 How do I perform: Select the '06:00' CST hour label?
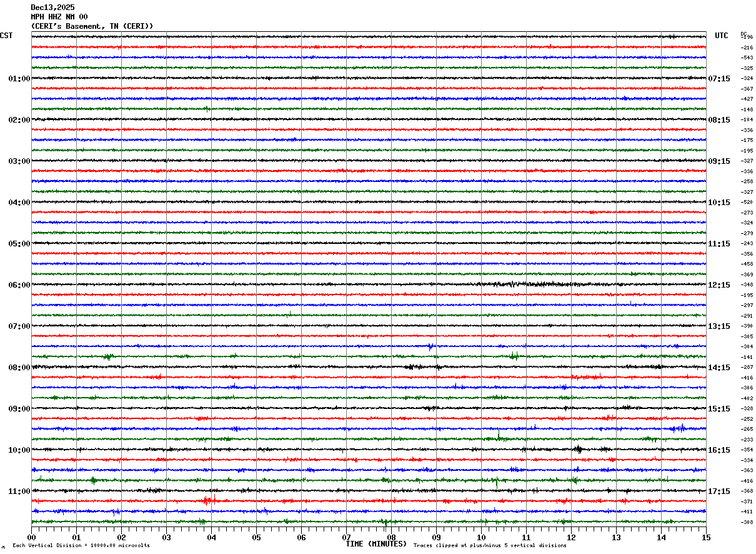click(19, 285)
